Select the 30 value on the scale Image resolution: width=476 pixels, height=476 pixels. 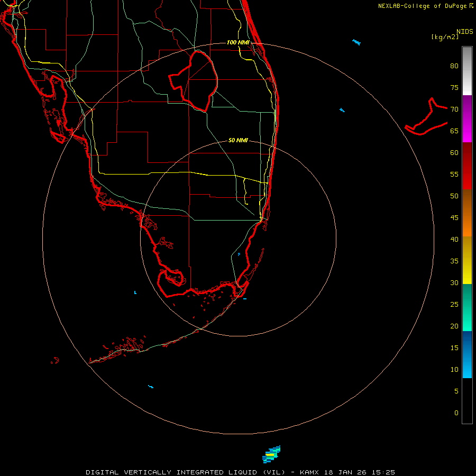(454, 282)
